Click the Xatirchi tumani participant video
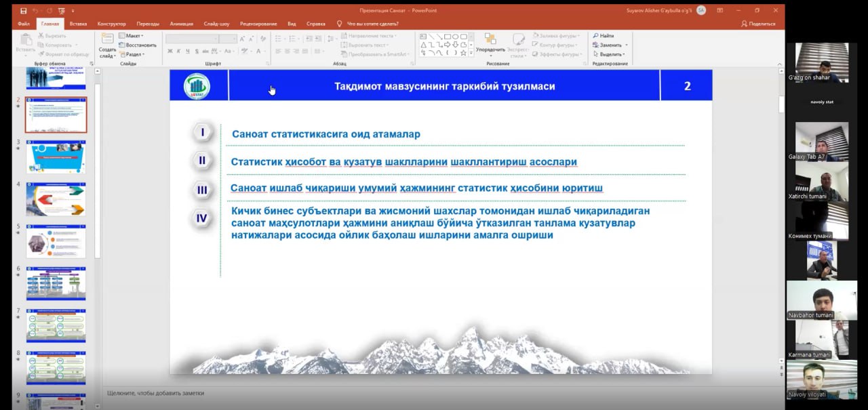The image size is (868, 410). 822,182
